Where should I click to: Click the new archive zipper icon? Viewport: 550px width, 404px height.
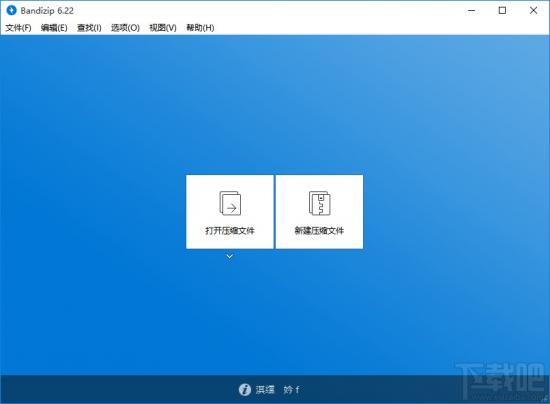(320, 203)
